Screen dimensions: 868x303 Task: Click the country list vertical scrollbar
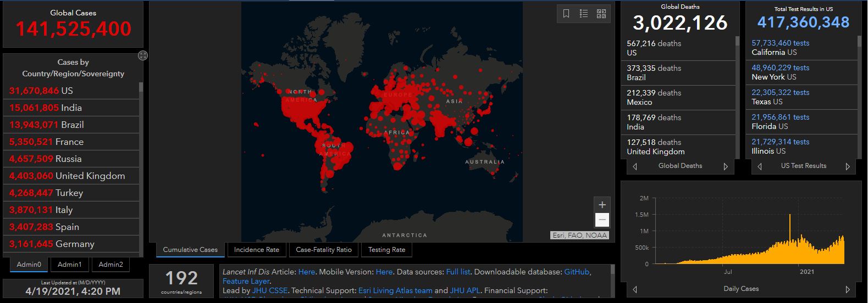tap(141, 165)
